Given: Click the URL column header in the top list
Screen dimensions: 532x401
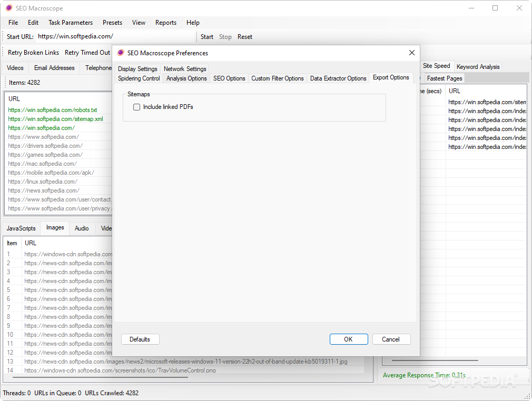Looking at the screenshot, I should [58, 98].
